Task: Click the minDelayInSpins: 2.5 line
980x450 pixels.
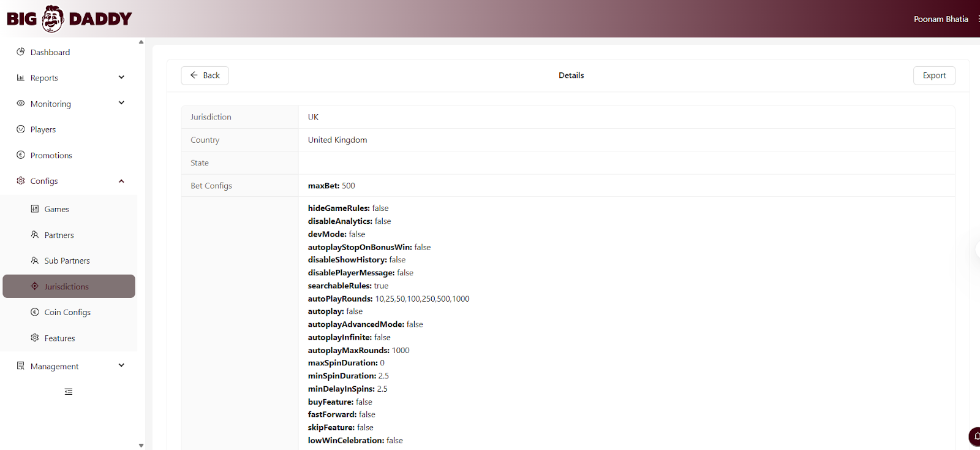Action: 347,389
